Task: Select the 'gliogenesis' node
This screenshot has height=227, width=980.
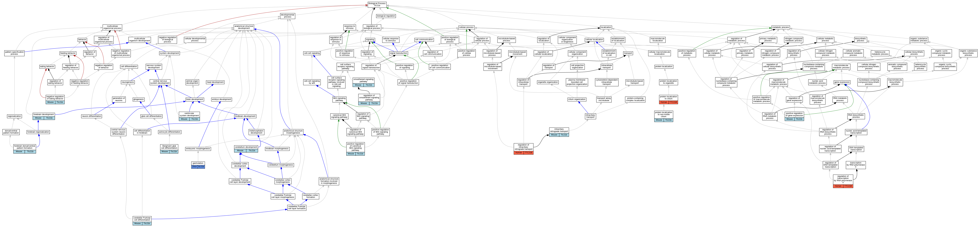Action: [138, 99]
